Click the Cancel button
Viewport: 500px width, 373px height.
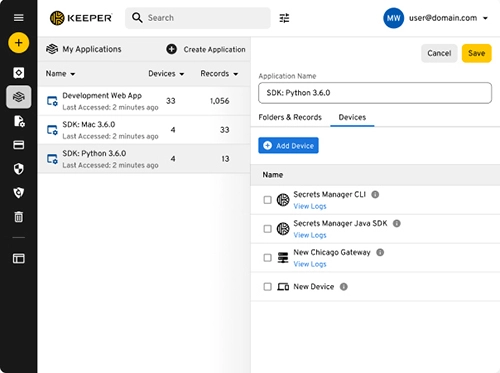(x=439, y=53)
